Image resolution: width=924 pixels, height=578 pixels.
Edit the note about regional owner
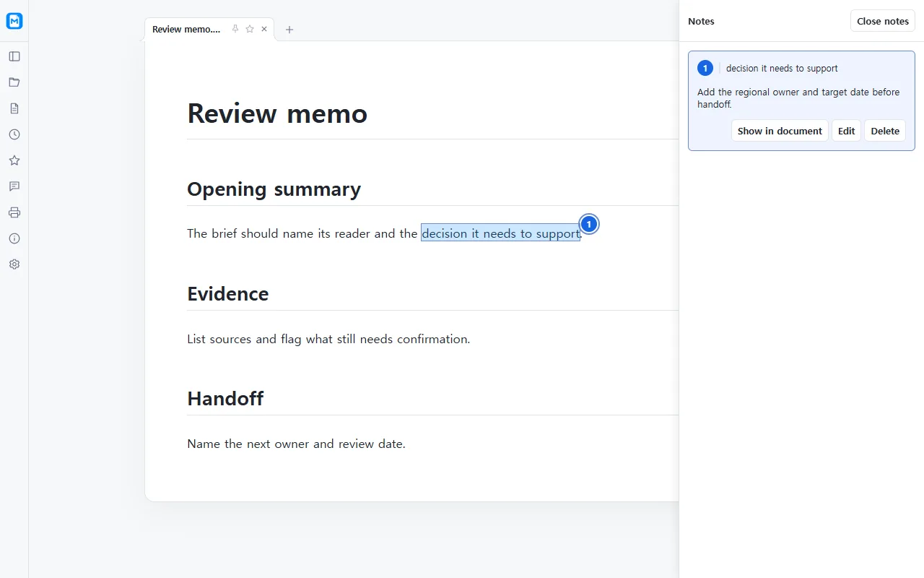pos(847,131)
